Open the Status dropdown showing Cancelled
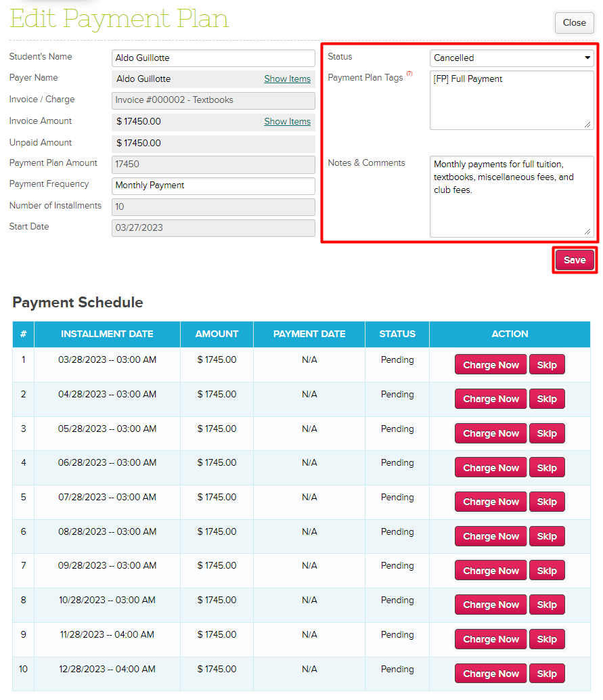603x700 pixels. click(512, 58)
